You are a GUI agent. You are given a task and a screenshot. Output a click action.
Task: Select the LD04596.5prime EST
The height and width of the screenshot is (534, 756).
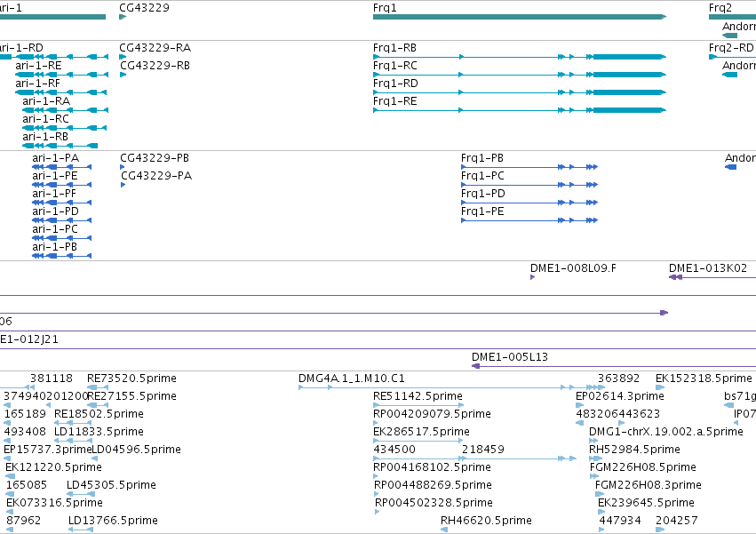pos(95,458)
